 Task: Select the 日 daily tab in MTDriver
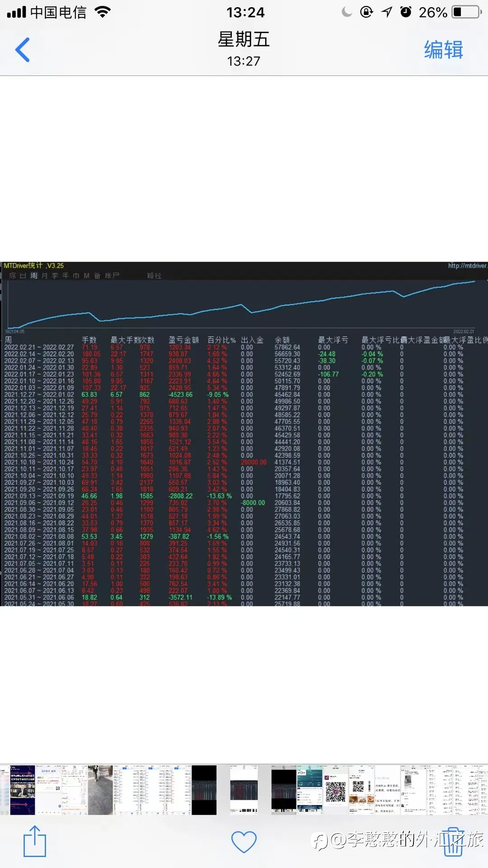23,275
